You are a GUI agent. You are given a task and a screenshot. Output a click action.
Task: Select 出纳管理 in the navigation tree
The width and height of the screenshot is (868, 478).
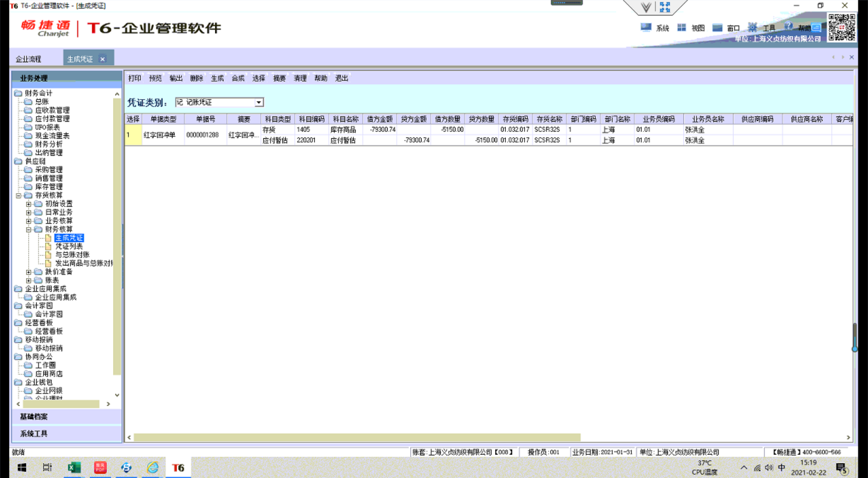[x=49, y=153]
